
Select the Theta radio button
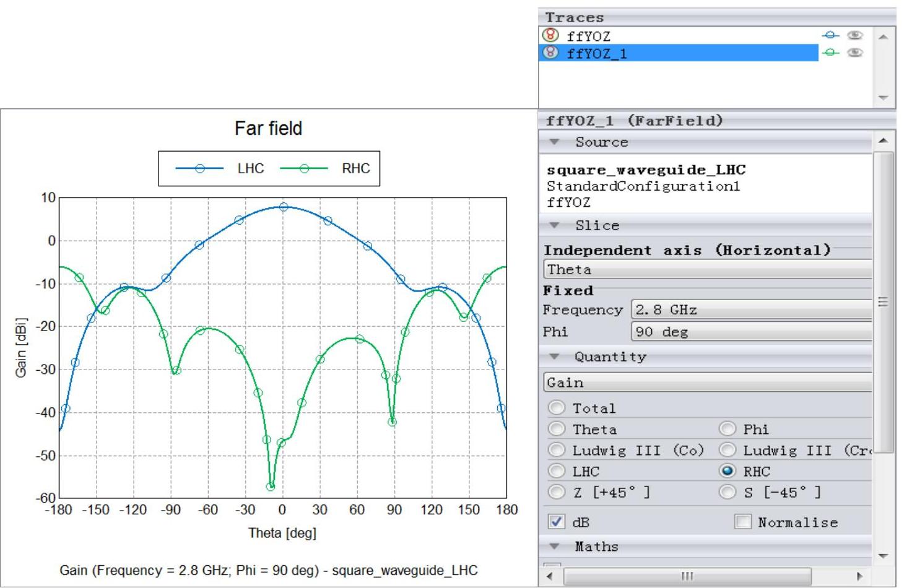click(x=557, y=429)
